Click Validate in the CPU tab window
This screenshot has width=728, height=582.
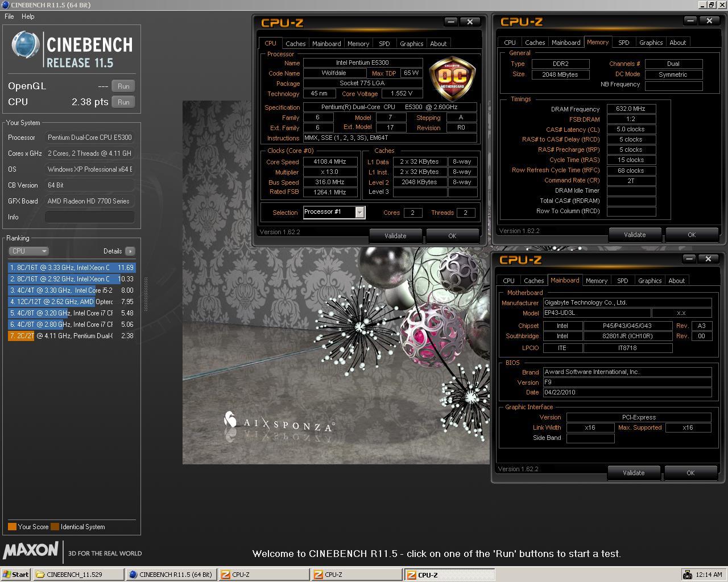pos(395,236)
